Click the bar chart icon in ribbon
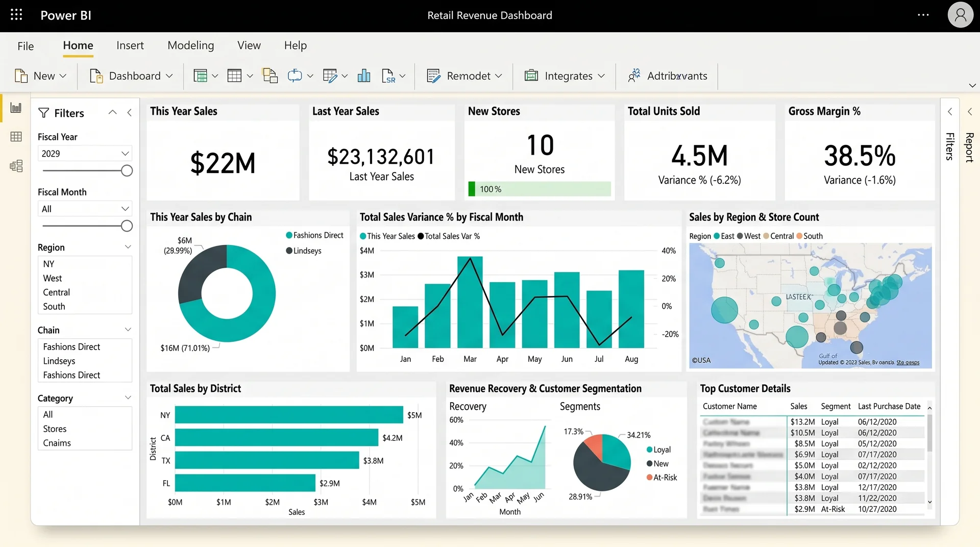The height and width of the screenshot is (547, 980). point(364,76)
